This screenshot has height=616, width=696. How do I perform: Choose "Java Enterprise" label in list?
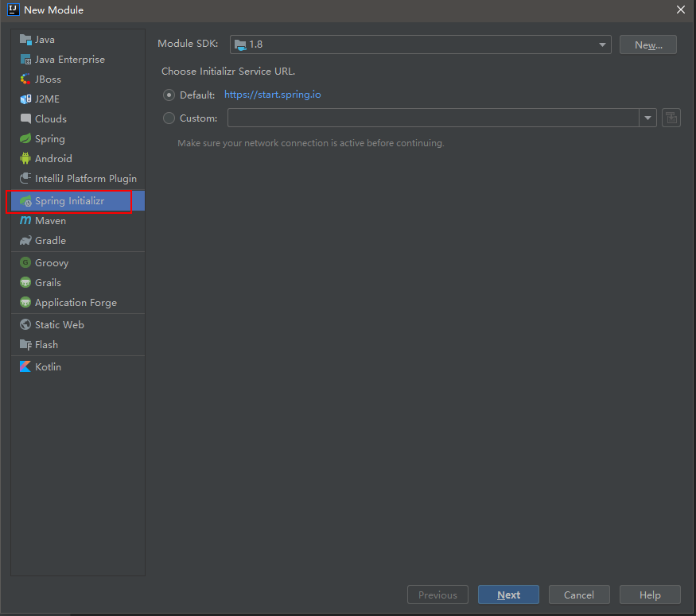(x=70, y=60)
